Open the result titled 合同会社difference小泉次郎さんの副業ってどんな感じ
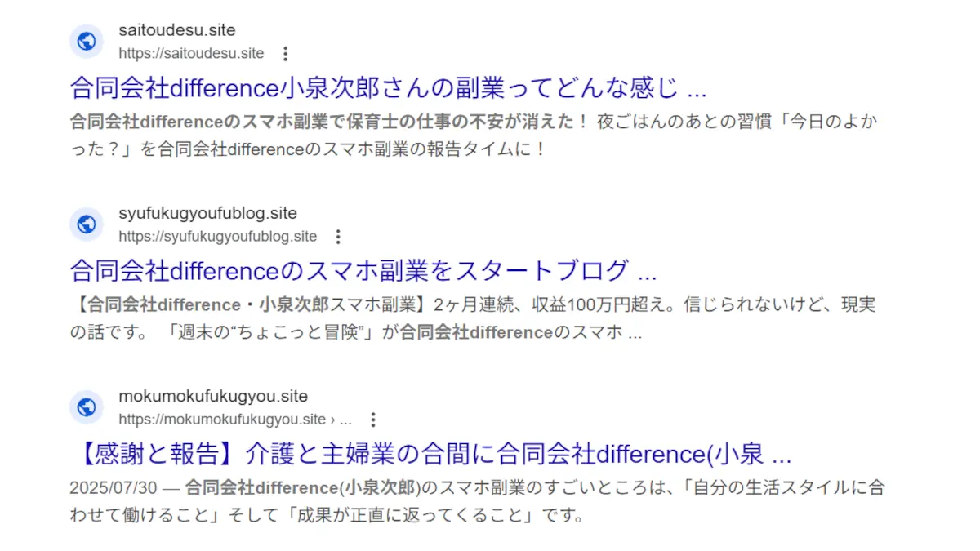Viewport: 980px width, 551px height. (x=388, y=87)
